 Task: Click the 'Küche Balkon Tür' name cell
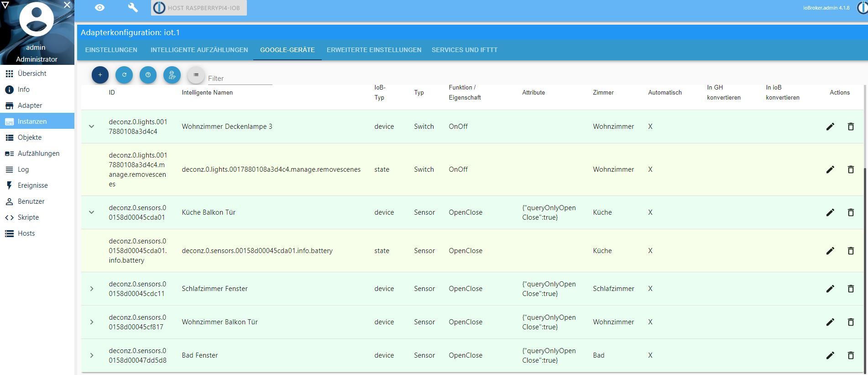click(209, 212)
